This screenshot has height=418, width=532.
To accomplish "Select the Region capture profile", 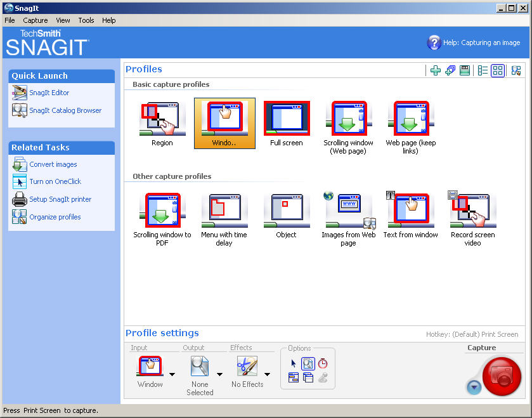I will point(162,124).
